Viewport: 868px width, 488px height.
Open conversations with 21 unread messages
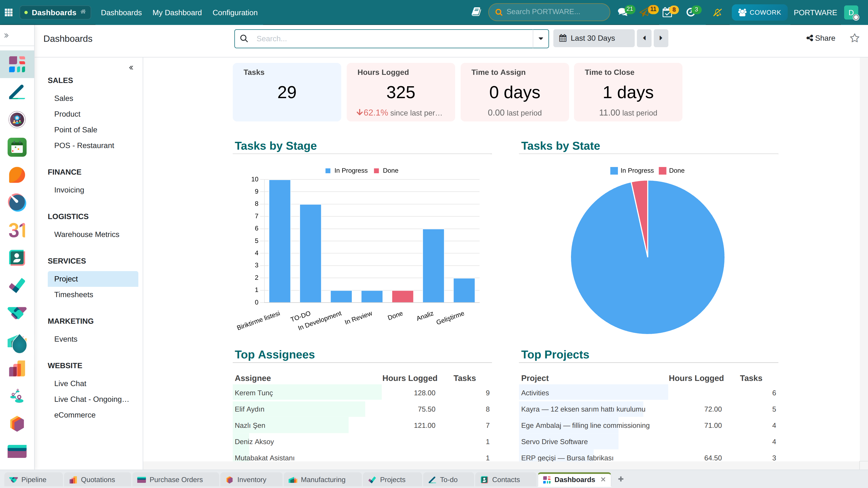tap(623, 12)
